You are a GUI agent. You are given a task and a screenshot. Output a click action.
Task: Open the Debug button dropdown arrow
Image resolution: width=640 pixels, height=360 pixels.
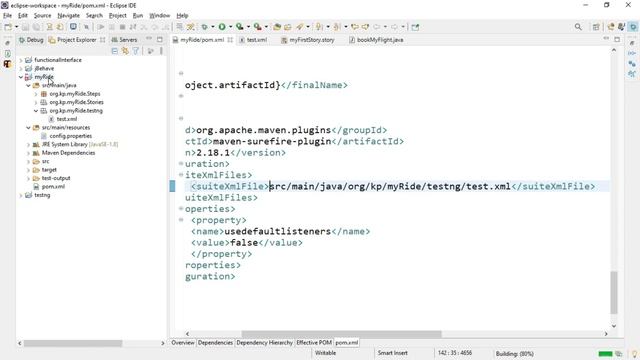[x=213, y=27]
